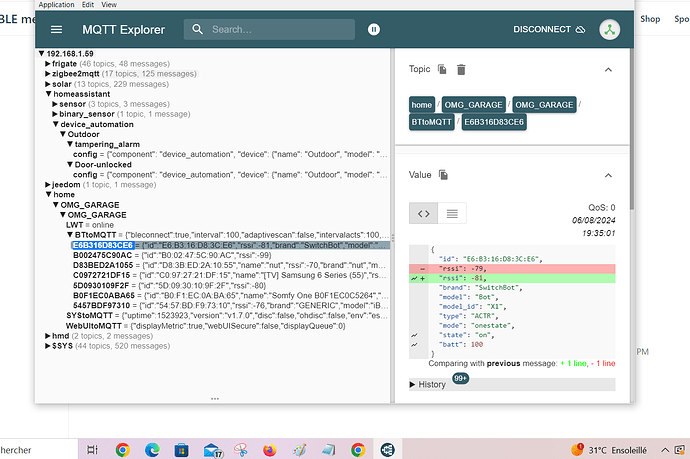Open Microsoft Store from taskbar
Viewport: 690px width, 459px height.
coord(181,450)
